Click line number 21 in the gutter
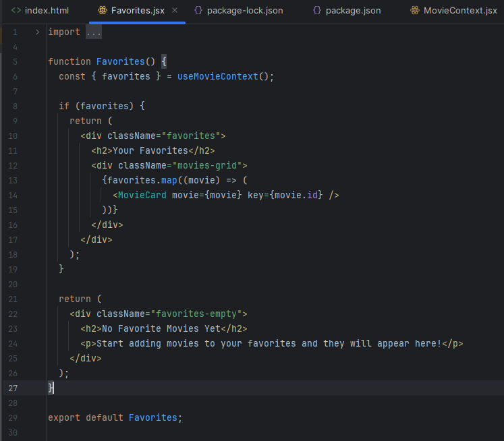Viewport: 504px width, 441px height. pyautogui.click(x=14, y=299)
